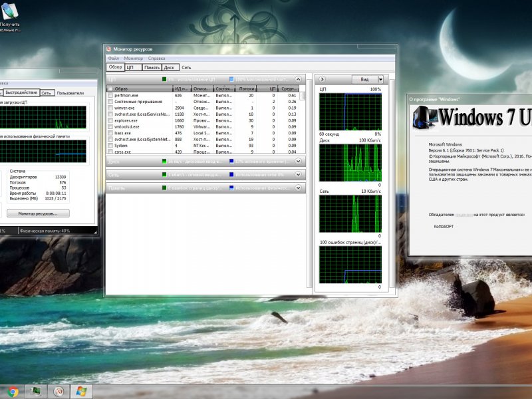Image resolution: width=532 pixels, height=399 pixels.
Task: Sort by the Состоя... column header
Action: [x=224, y=88]
